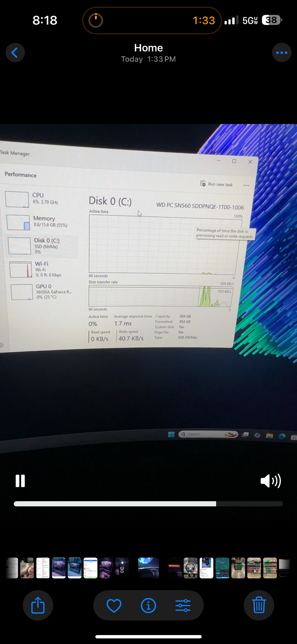Click the Performance heading in Task Manager
The height and width of the screenshot is (644, 297).
(x=21, y=175)
